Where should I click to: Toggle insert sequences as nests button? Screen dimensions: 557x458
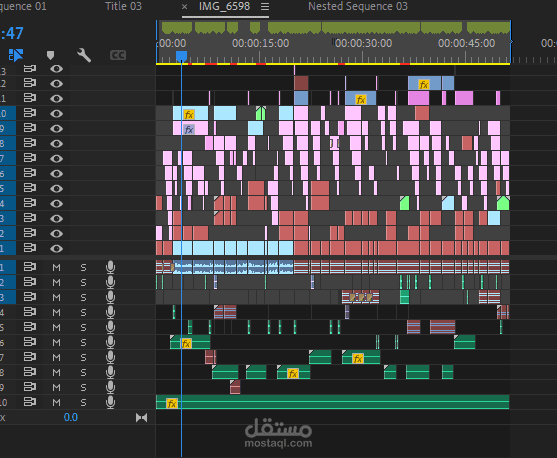[16, 55]
